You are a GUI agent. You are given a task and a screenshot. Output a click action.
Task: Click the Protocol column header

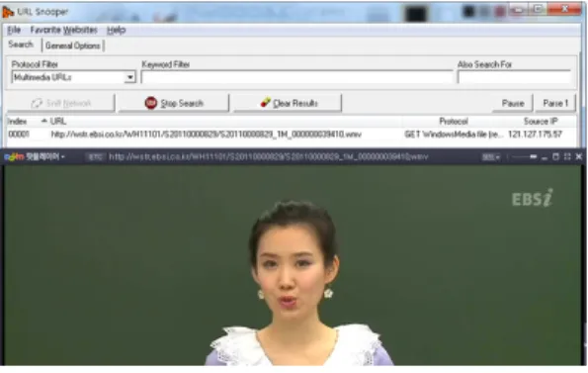coord(454,122)
